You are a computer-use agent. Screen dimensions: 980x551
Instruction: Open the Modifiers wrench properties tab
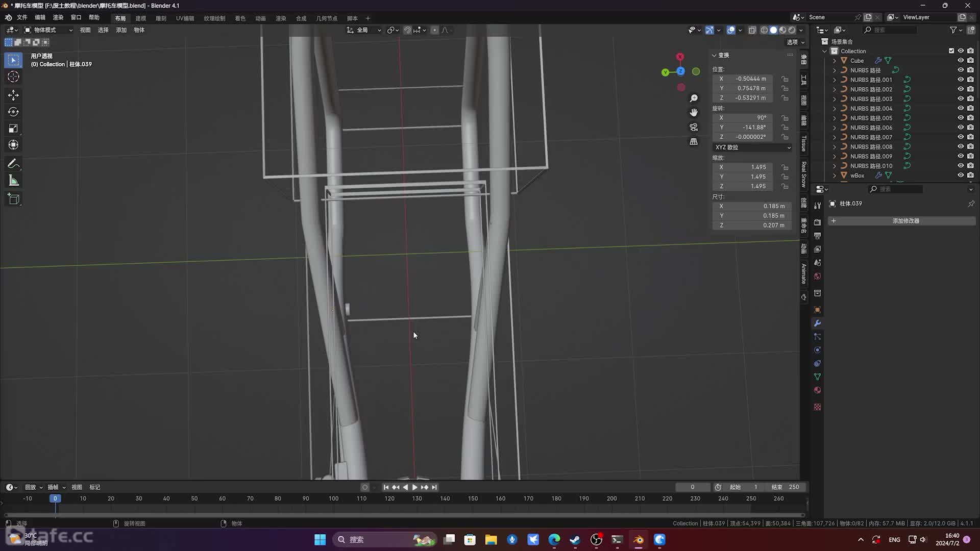pos(817,323)
